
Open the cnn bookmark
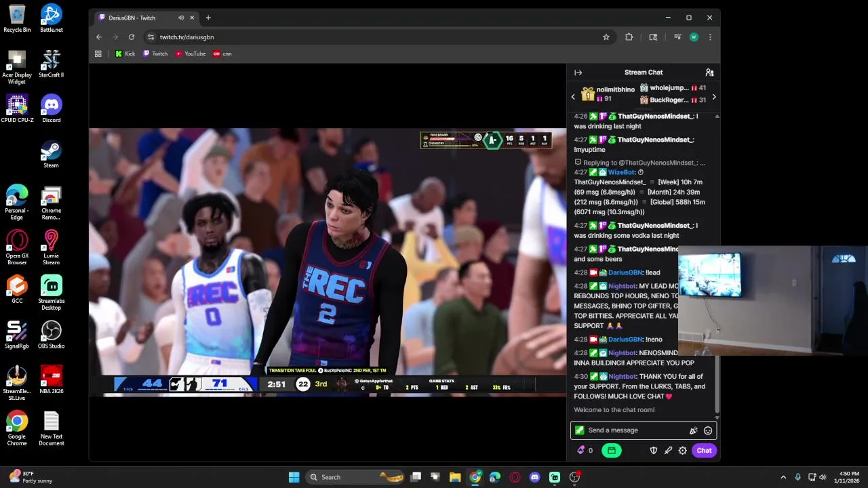point(222,54)
